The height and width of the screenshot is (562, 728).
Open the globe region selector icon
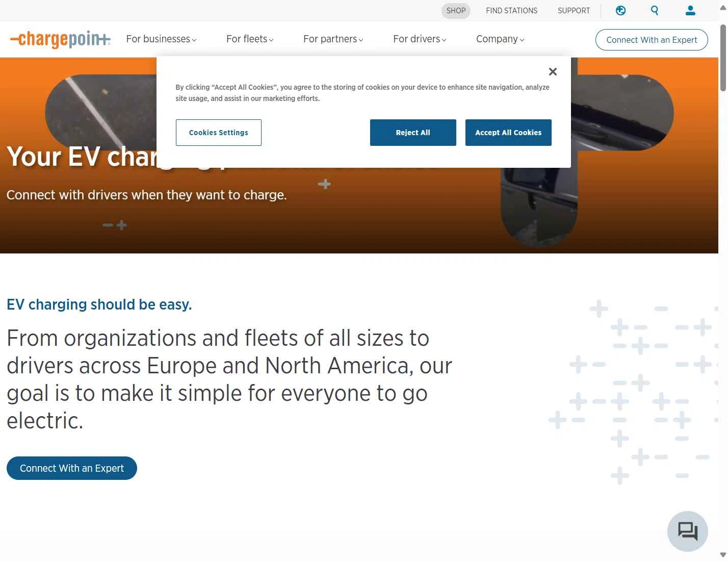pyautogui.click(x=620, y=10)
